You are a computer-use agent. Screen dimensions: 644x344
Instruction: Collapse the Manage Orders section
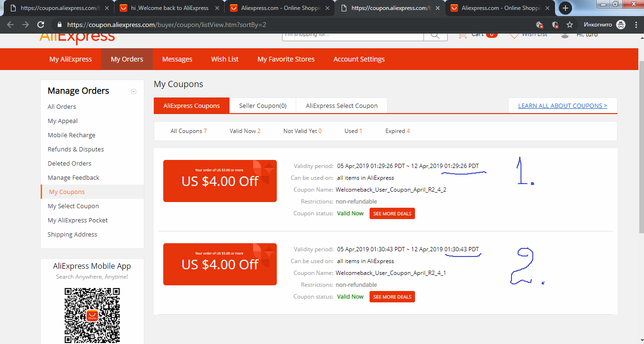[x=133, y=91]
